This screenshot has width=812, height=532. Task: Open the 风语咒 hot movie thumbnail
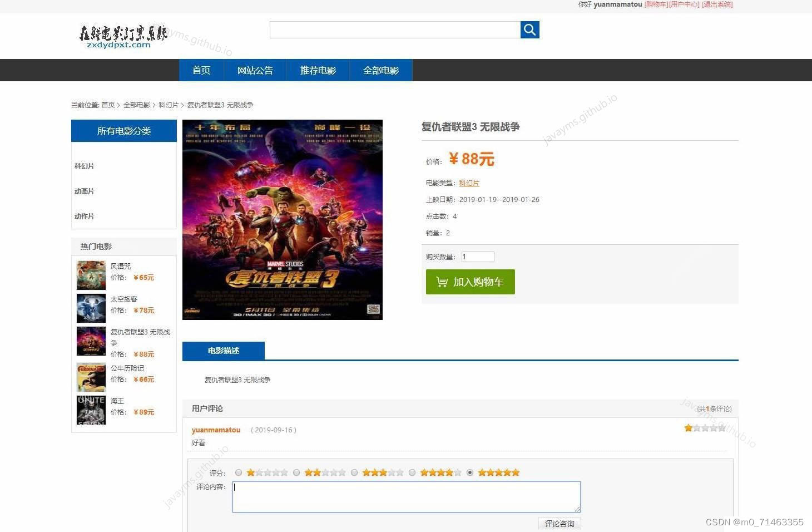click(x=91, y=275)
